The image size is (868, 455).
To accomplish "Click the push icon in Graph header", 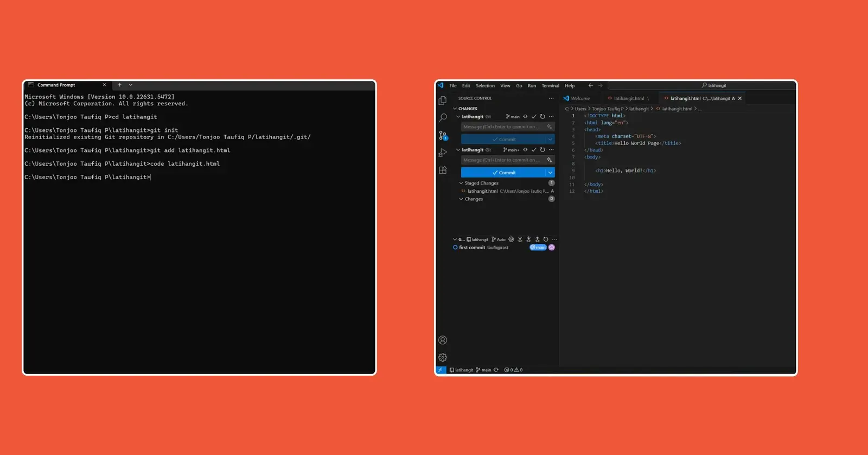I will pos(537,239).
